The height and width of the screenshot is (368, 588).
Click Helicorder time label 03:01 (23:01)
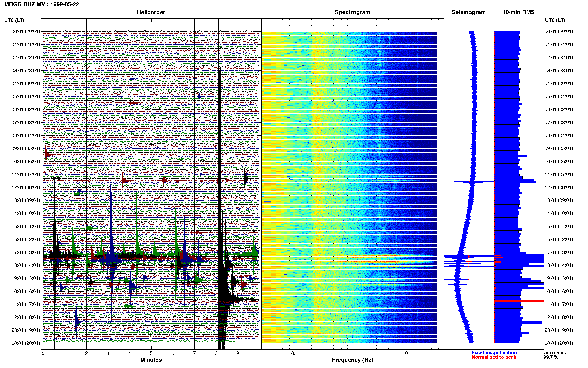[x=26, y=71]
